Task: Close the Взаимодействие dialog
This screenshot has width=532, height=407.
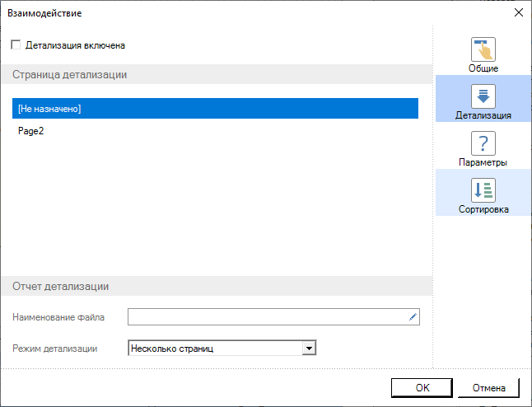Action: pos(519,13)
